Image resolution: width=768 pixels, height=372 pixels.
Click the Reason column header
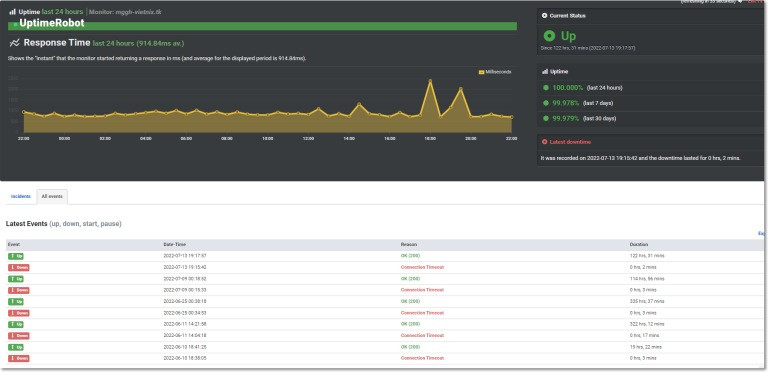(x=408, y=244)
